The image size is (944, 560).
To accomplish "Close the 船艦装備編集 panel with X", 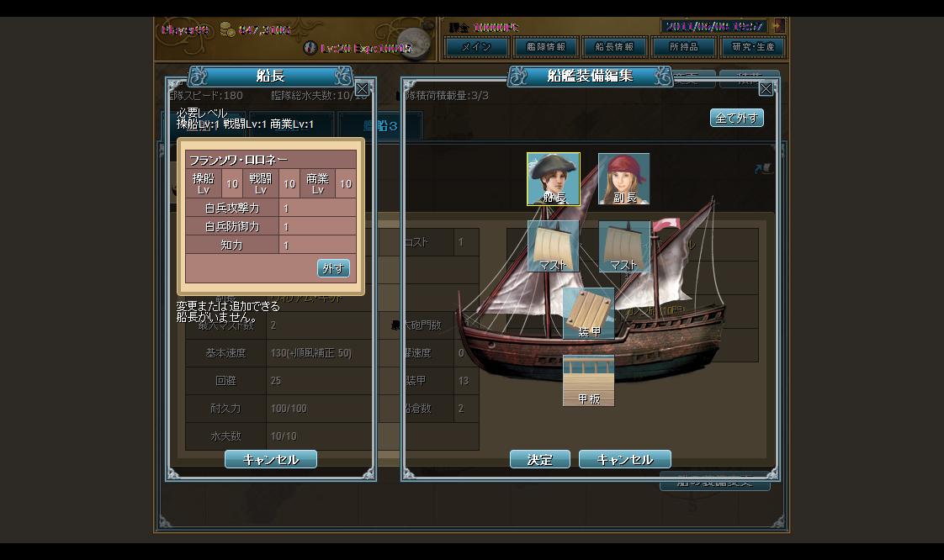I will 766,89.
